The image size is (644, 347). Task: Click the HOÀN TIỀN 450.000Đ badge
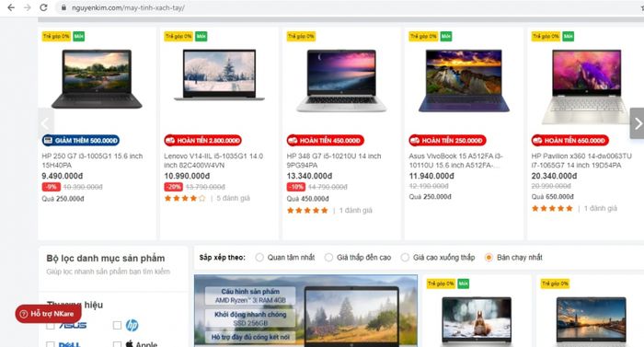[x=326, y=140]
